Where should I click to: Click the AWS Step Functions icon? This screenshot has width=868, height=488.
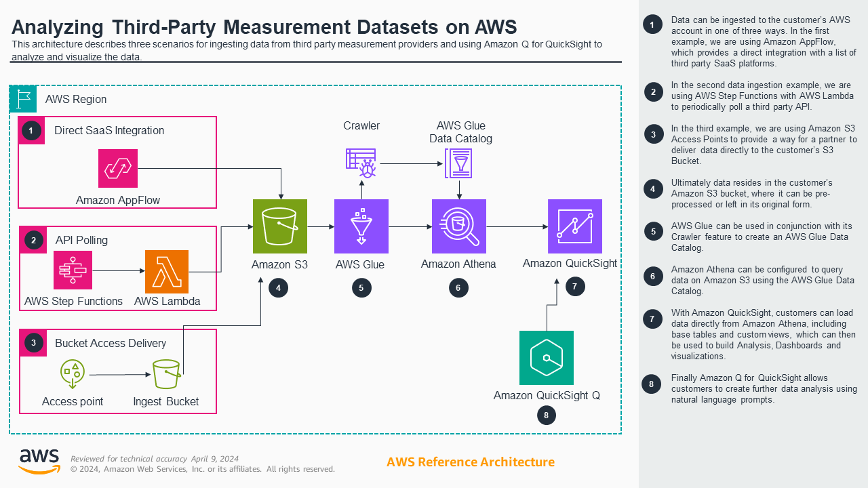pos(73,270)
